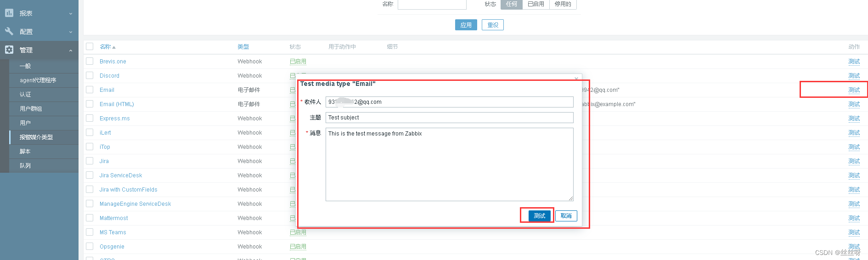
Task: Select the 任何 status filter
Action: pyautogui.click(x=512, y=4)
